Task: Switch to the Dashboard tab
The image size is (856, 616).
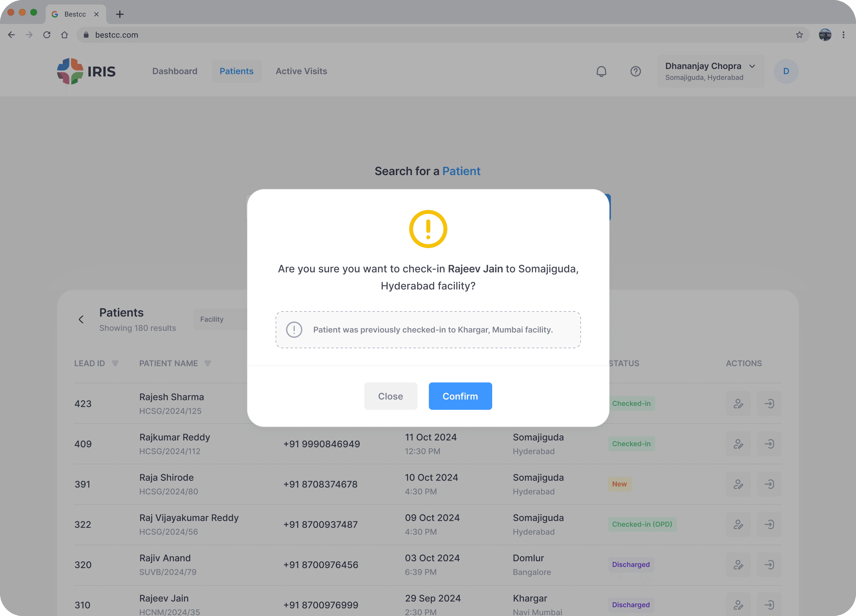Action: point(175,71)
